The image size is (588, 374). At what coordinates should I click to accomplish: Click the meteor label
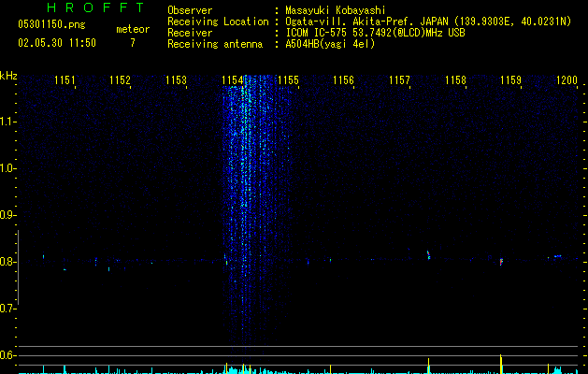[133, 29]
